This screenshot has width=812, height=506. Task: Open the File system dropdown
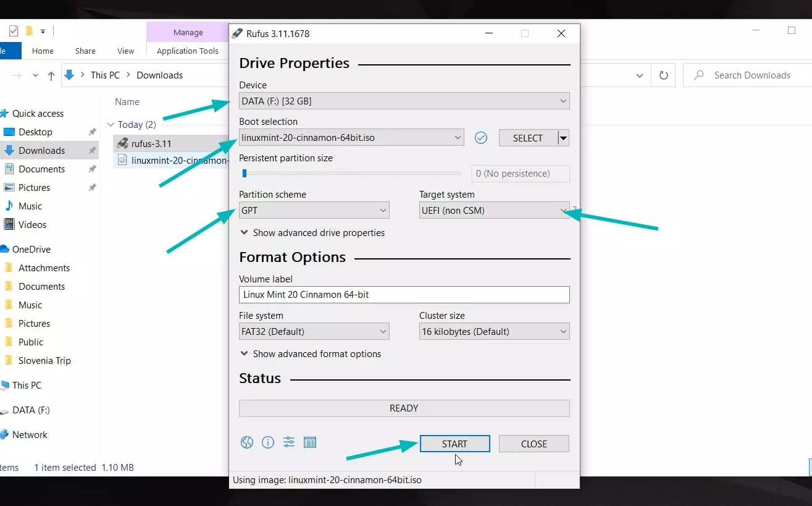click(314, 331)
